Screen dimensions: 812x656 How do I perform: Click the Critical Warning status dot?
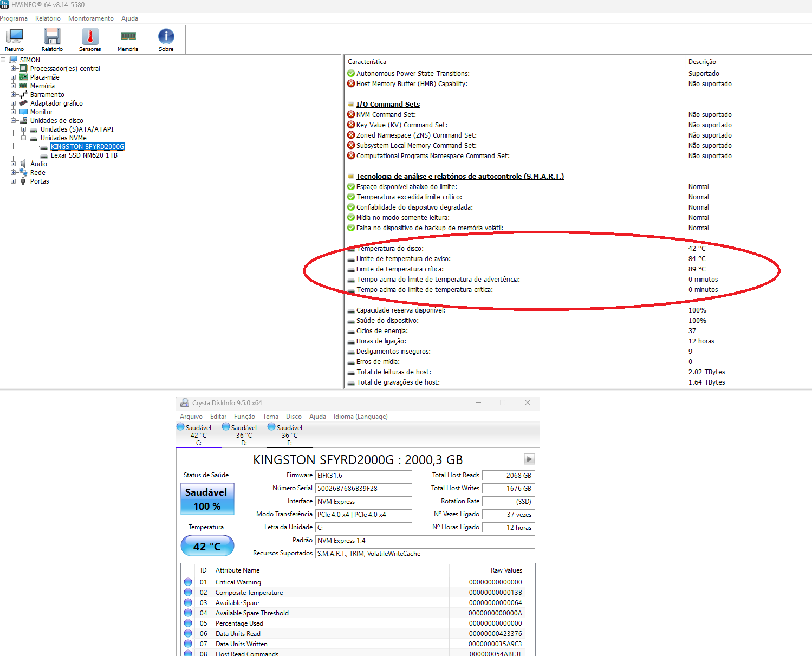click(188, 582)
